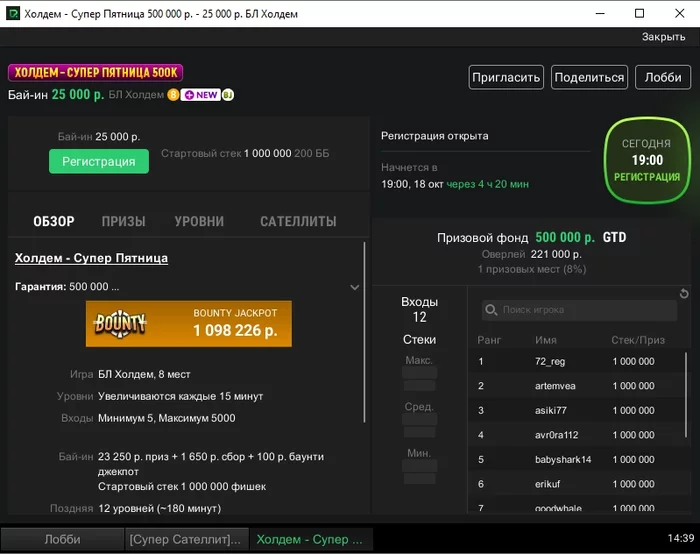Screen dimensions: 700x554
Task: Refresh the player list with reload icon
Action: pyautogui.click(x=683, y=294)
